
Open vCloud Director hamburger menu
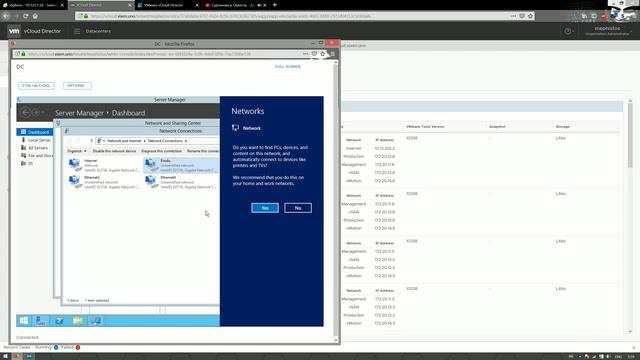click(77, 31)
